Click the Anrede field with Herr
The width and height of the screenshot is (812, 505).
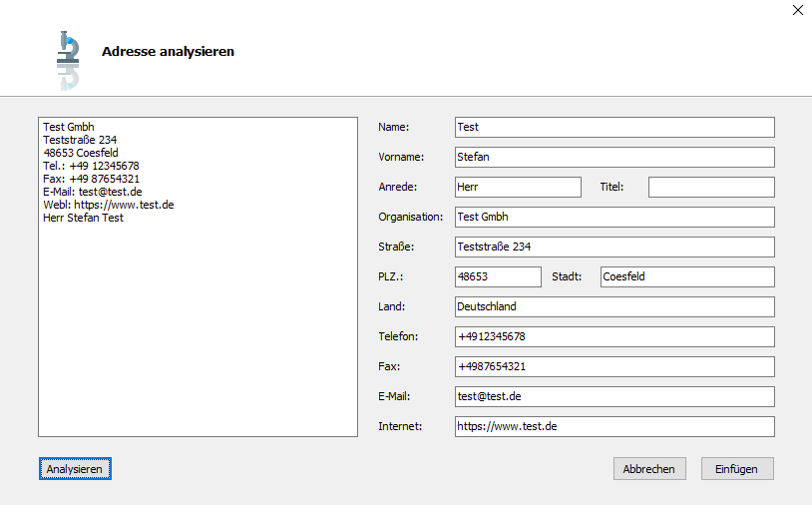click(x=518, y=187)
